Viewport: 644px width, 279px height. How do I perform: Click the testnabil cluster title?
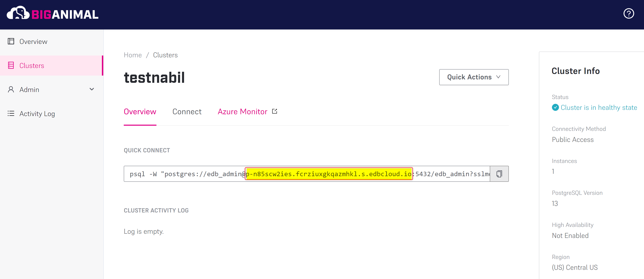[x=154, y=77]
